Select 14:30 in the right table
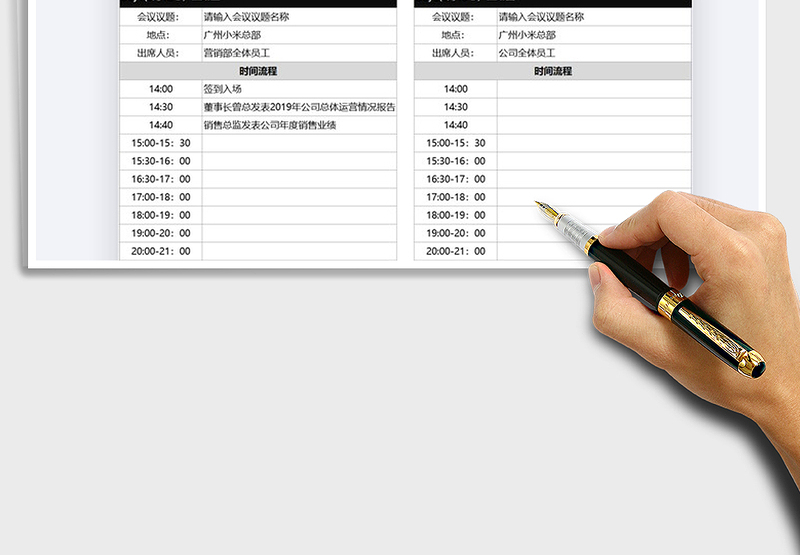 coord(456,107)
